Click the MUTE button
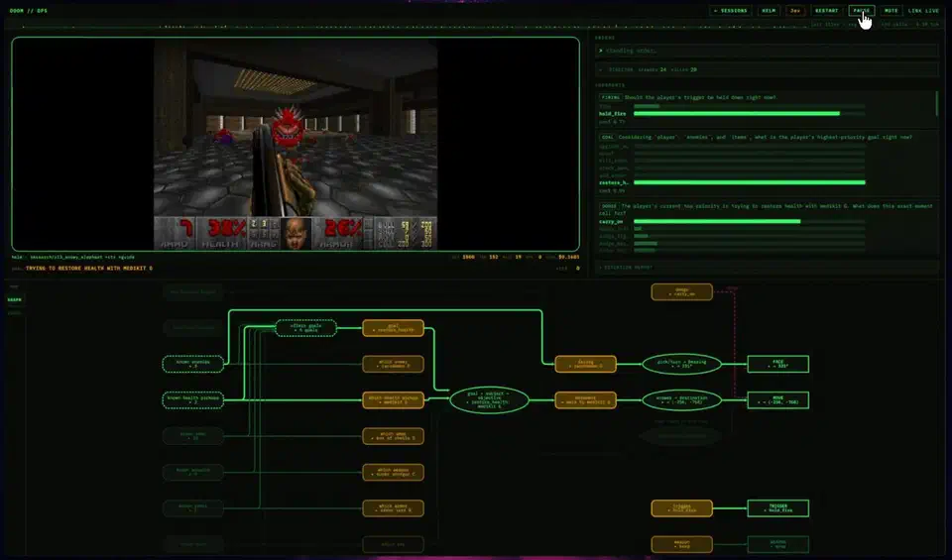 click(x=891, y=10)
